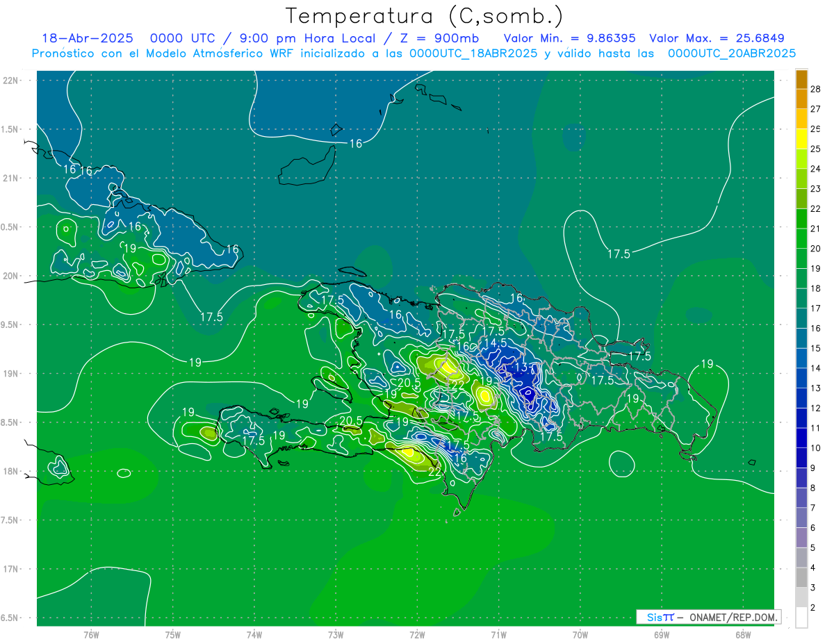Select the 'Z = 900mb' level text
834x644 pixels.
(x=441, y=38)
